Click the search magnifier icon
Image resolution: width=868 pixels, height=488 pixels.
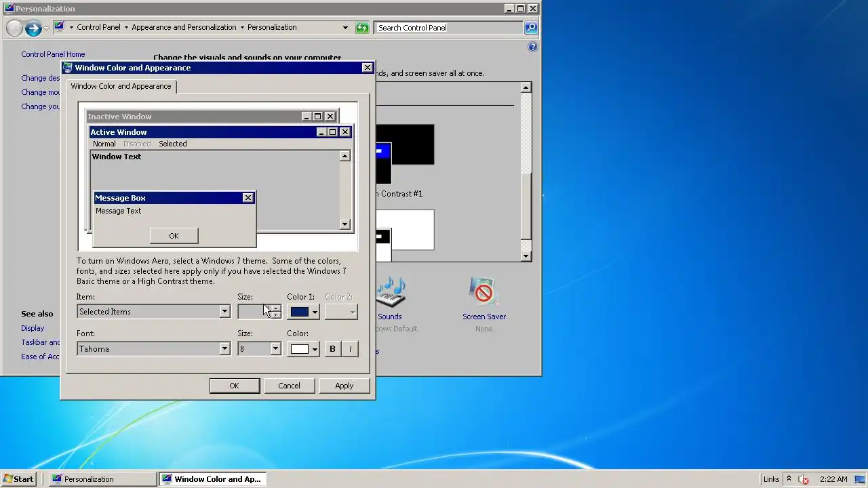pos(531,28)
